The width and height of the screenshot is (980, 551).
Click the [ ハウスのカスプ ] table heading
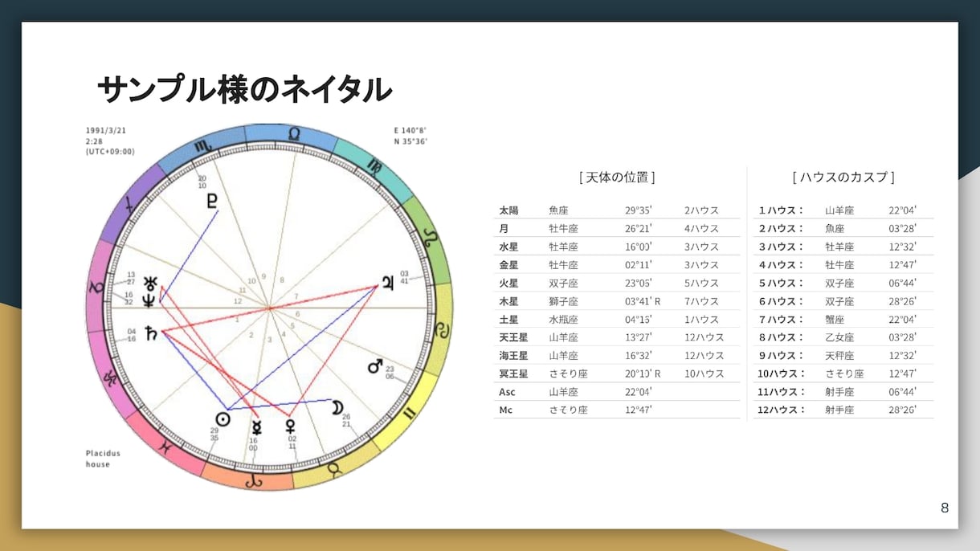pos(843,177)
